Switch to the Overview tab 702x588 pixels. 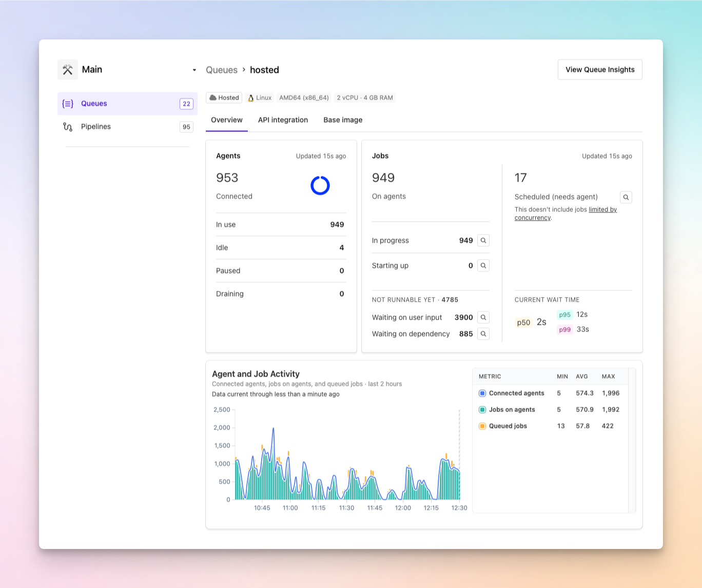click(x=227, y=120)
